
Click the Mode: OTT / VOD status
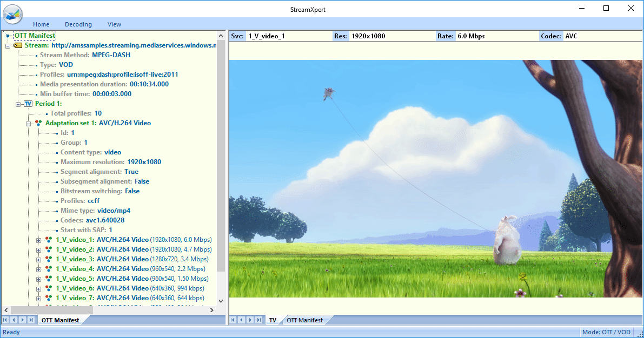tap(606, 332)
